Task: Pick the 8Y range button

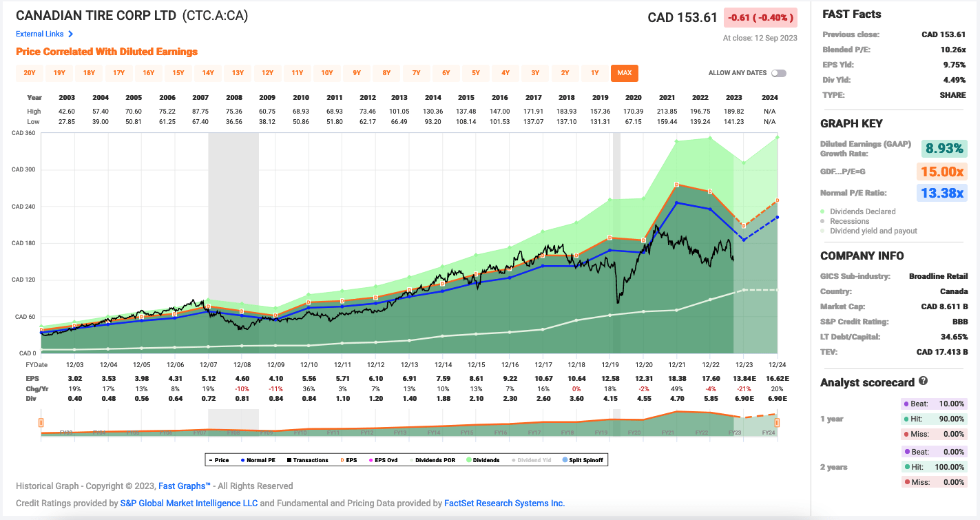Action: click(386, 73)
